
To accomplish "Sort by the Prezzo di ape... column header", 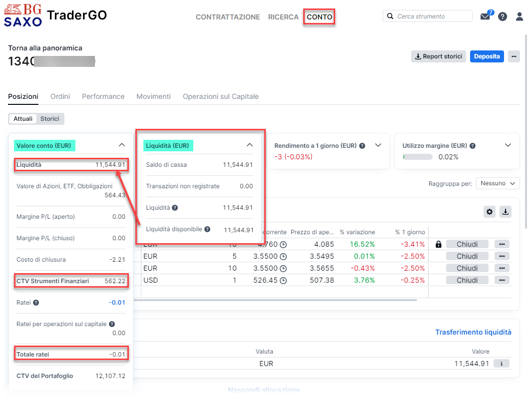I will tap(312, 232).
